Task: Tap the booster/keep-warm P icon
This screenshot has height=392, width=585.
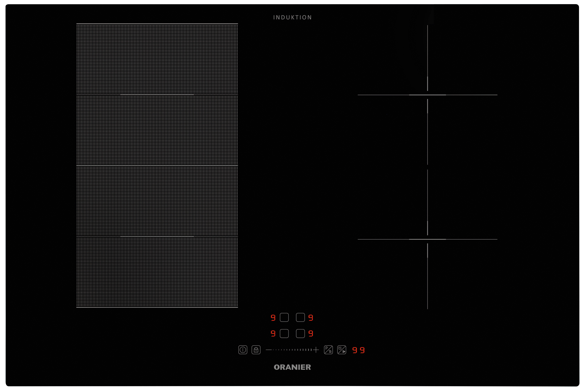Action: (x=328, y=350)
